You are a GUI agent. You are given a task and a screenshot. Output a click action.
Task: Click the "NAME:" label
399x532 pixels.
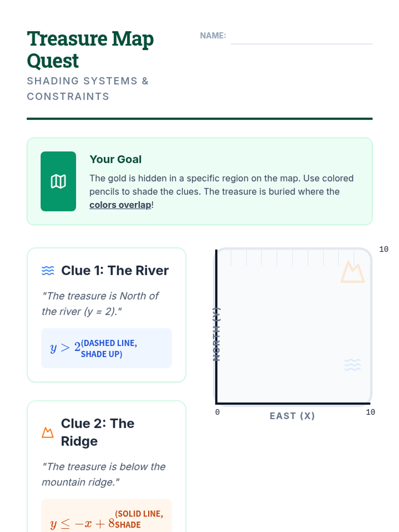(213, 36)
